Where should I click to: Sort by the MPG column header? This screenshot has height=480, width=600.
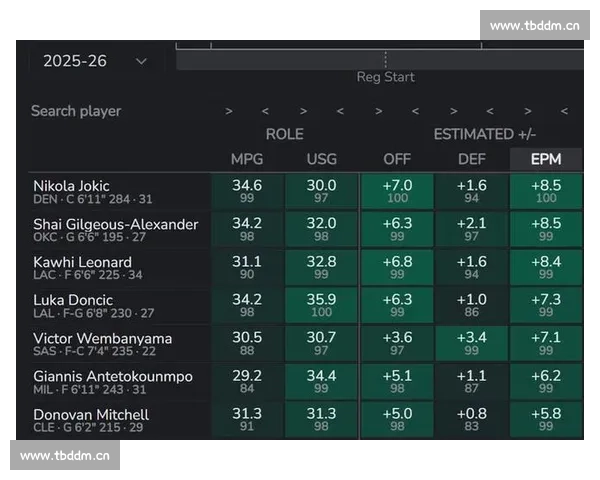point(247,159)
